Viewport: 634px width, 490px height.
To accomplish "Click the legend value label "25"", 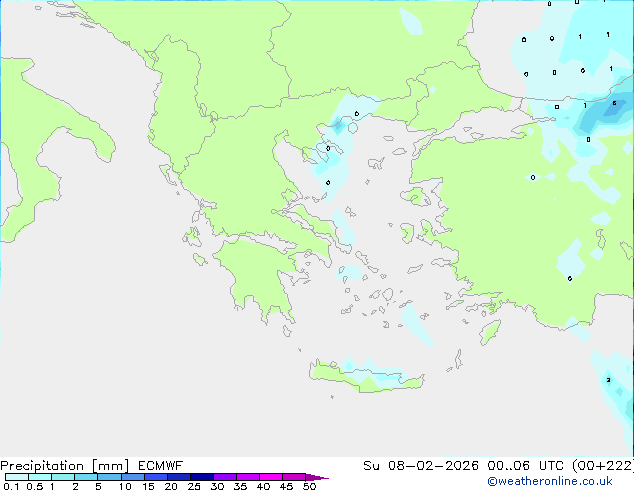I will [x=194, y=486].
